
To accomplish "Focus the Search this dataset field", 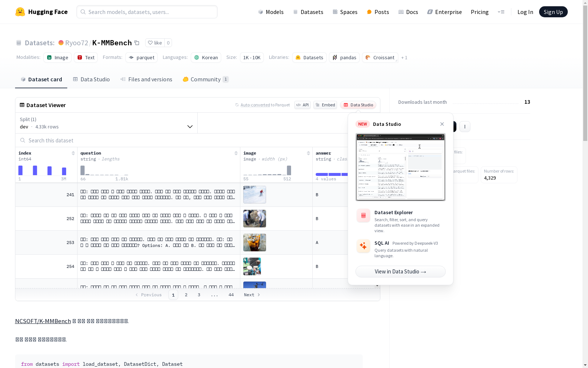I will (x=182, y=140).
